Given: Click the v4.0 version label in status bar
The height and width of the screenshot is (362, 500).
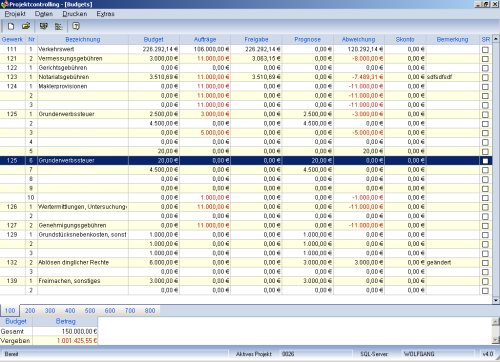Looking at the screenshot, I should (x=488, y=354).
